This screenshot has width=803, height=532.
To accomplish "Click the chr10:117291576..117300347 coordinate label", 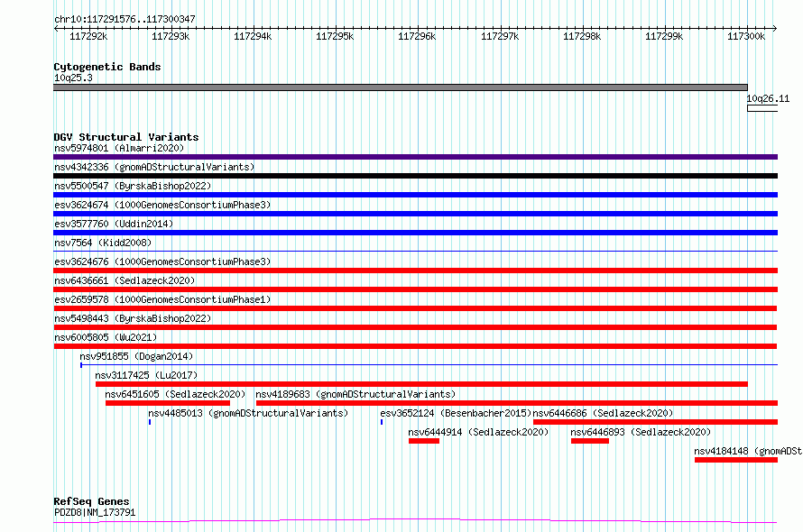I will tap(125, 19).
